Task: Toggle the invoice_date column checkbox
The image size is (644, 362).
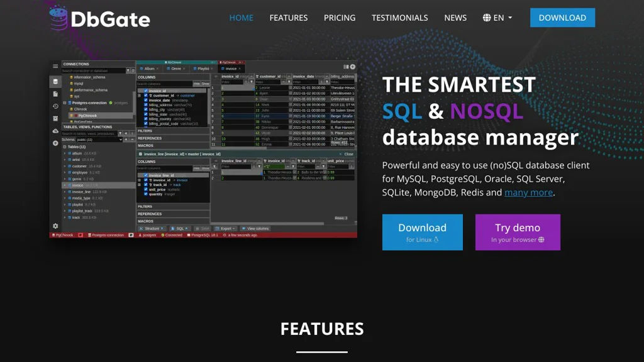Action: click(x=146, y=100)
